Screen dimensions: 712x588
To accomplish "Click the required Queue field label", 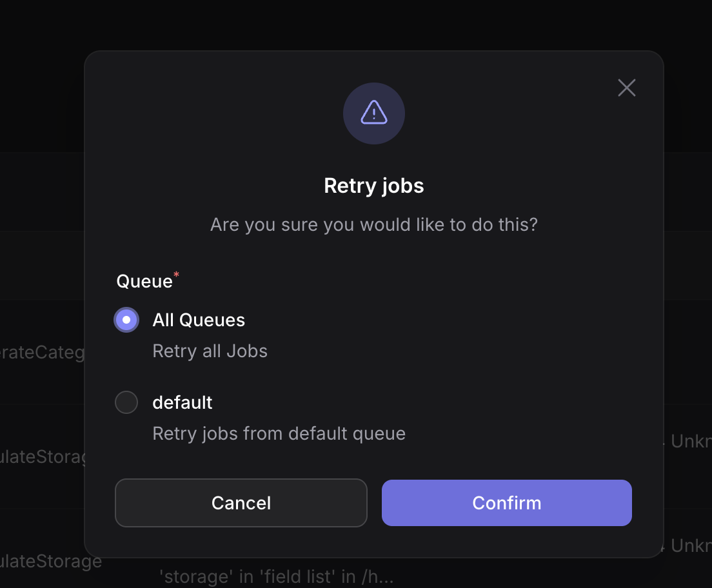I will pos(143,281).
